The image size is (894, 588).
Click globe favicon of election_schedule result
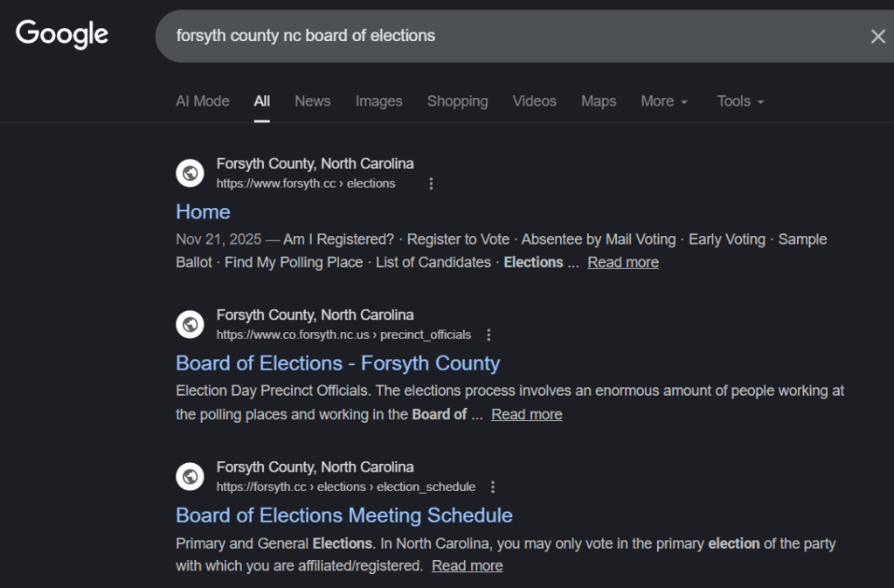tap(190, 476)
